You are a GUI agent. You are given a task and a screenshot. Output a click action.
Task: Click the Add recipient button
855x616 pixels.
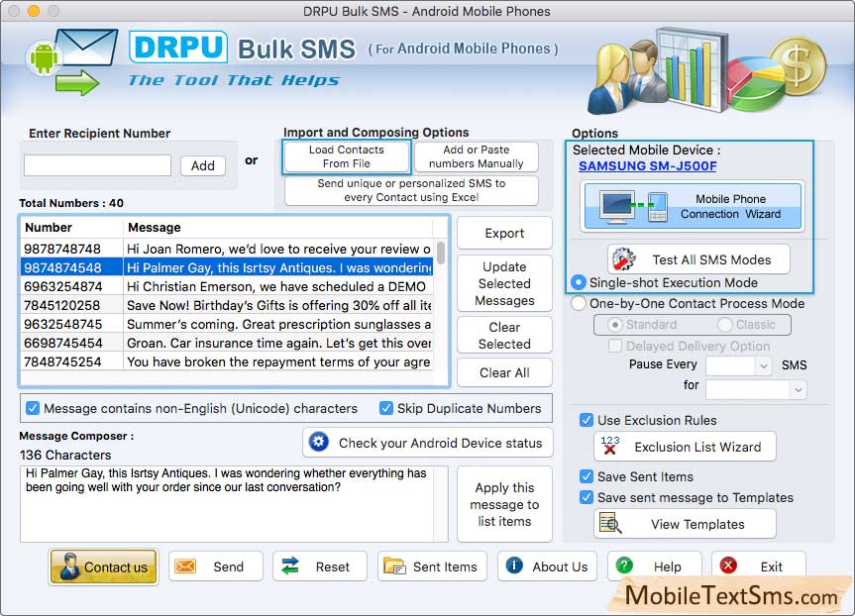(203, 165)
